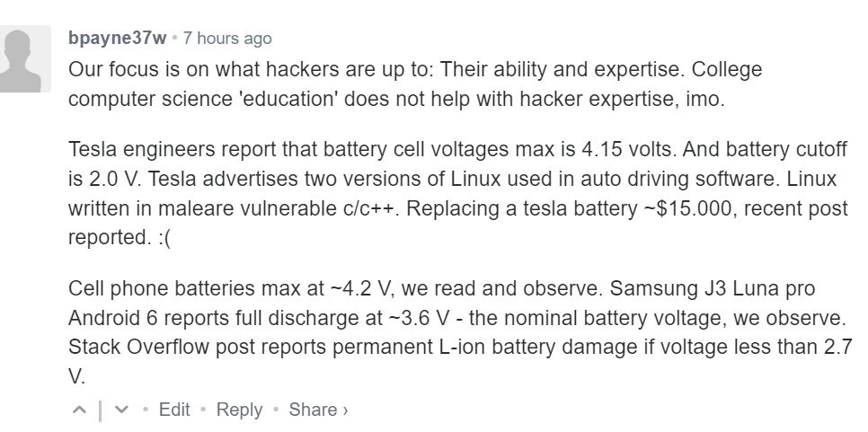Open the bpayne37w username profile link

pyautogui.click(x=118, y=38)
